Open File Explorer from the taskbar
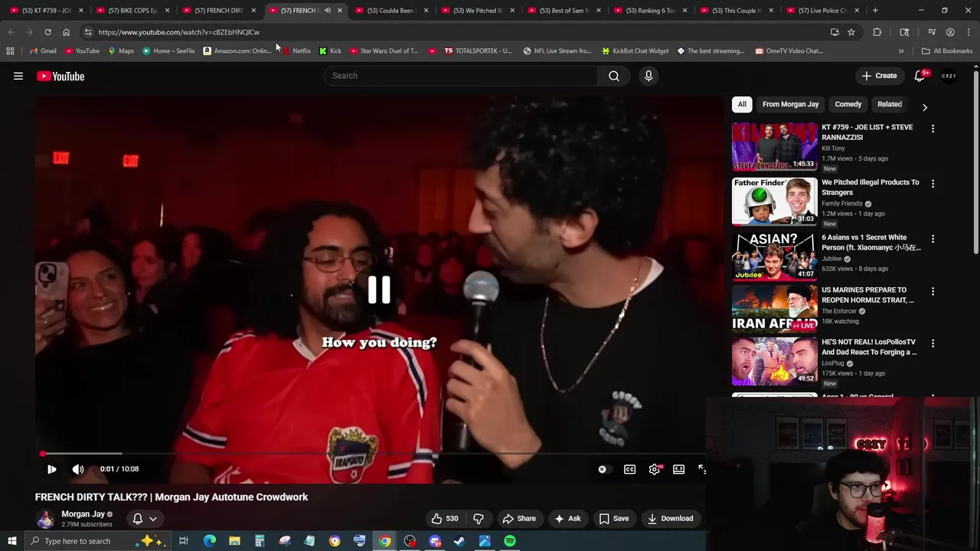This screenshot has height=551, width=980. [234, 541]
